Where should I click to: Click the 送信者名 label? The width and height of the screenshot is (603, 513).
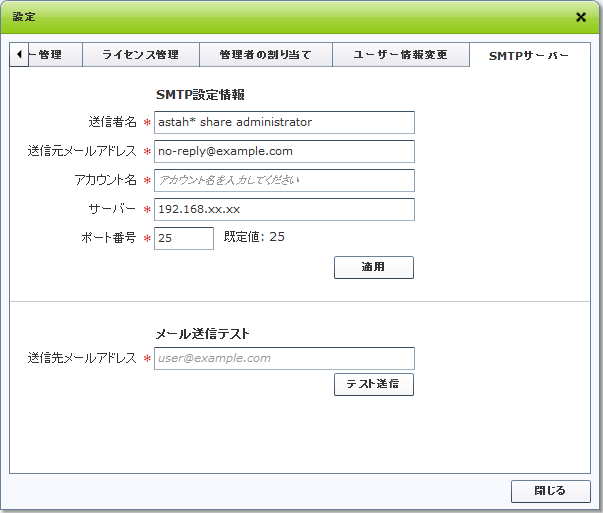(113, 122)
